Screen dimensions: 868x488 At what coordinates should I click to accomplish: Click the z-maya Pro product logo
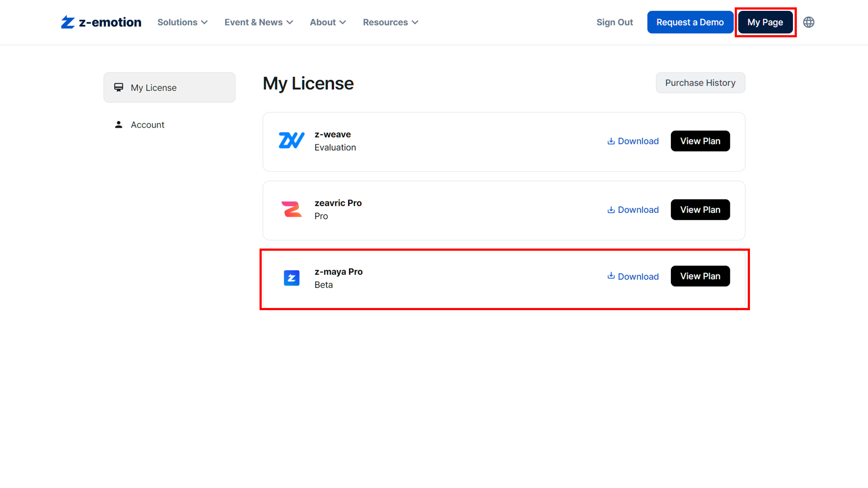pyautogui.click(x=292, y=278)
